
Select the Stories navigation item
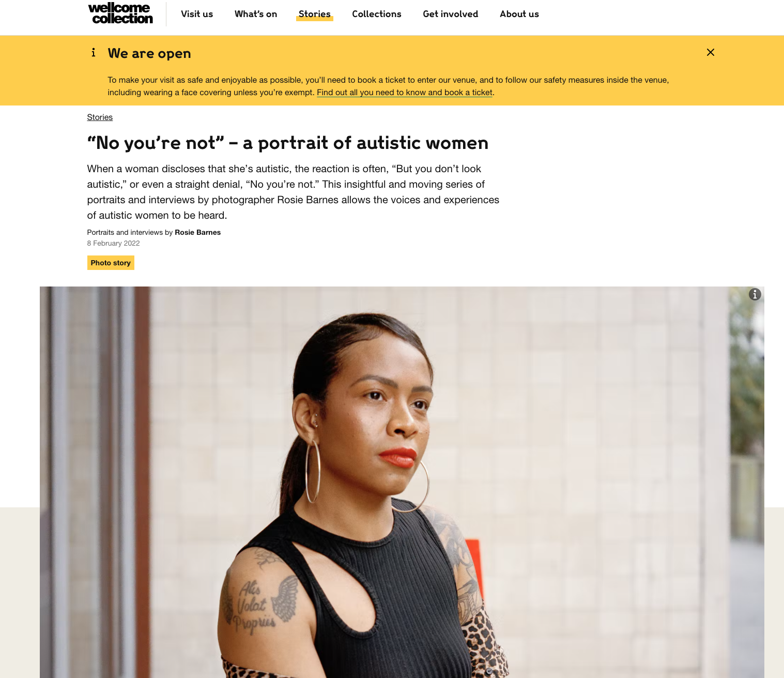pos(315,14)
